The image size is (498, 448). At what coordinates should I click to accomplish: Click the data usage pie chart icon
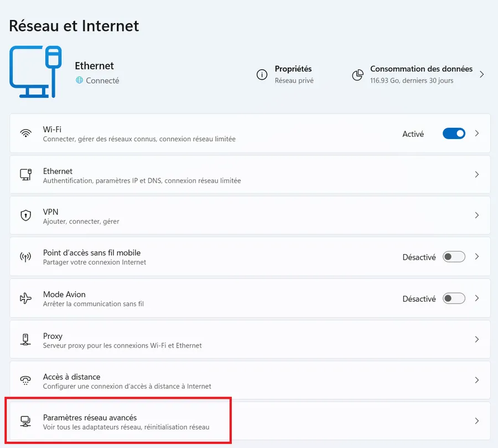(x=357, y=75)
